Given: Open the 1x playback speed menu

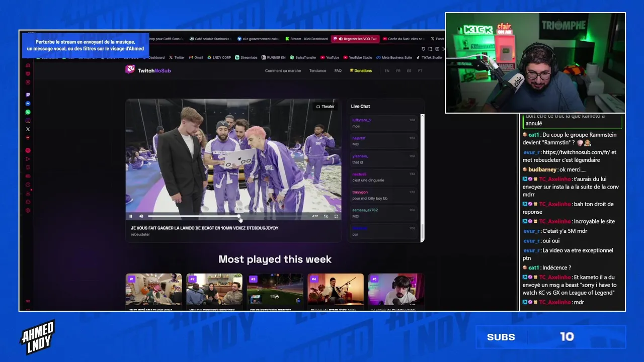Looking at the screenshot, I should 326,216.
